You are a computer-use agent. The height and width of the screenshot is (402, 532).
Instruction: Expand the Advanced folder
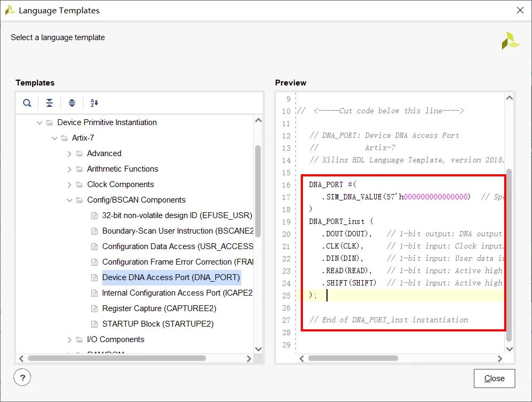(69, 154)
